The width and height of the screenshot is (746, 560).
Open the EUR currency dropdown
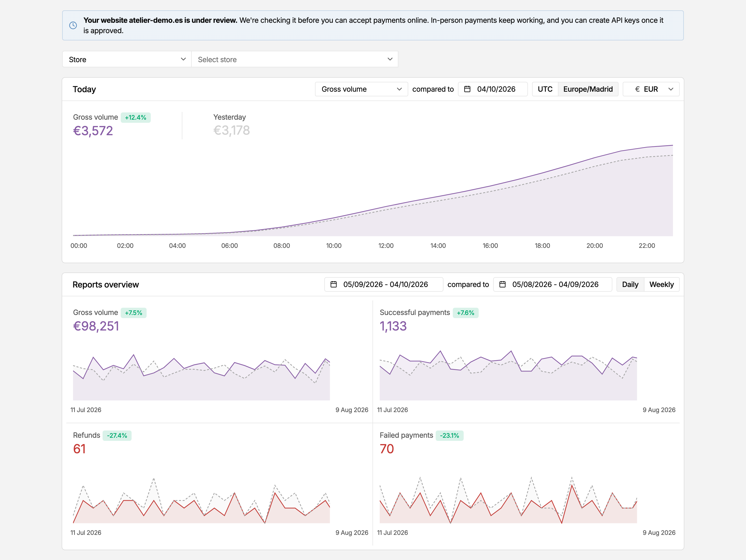[651, 89]
